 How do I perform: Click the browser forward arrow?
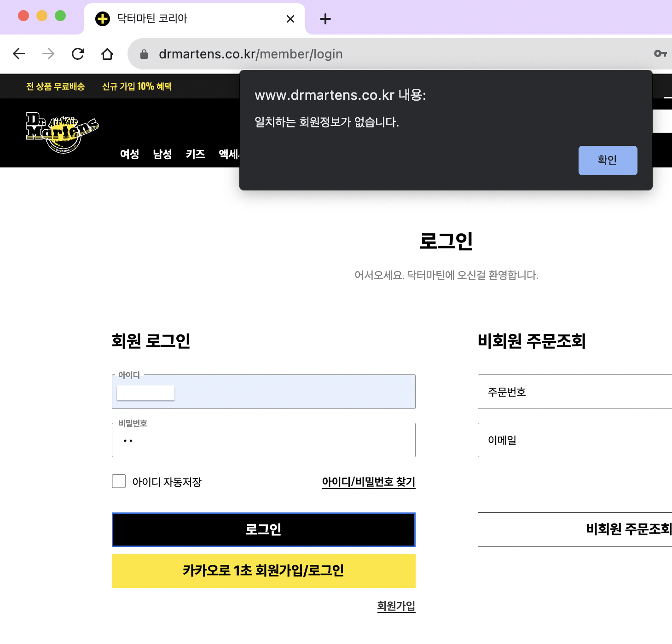(48, 54)
